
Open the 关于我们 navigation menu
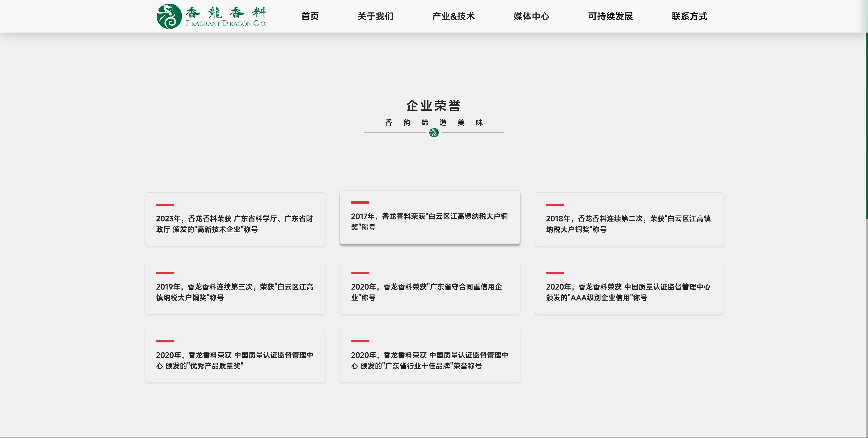click(x=375, y=16)
